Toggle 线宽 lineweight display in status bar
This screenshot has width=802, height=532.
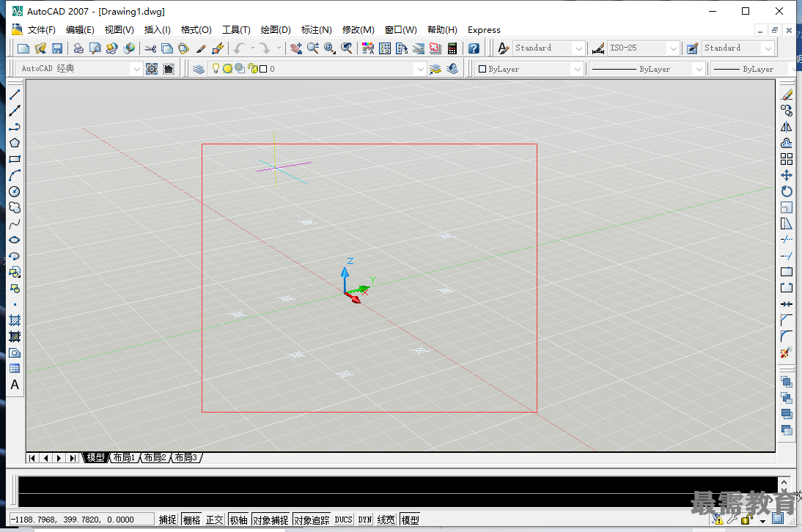(386, 520)
